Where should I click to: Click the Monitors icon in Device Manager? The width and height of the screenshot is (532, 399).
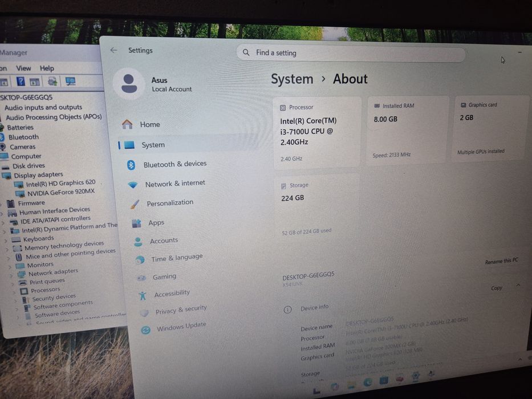coord(21,266)
